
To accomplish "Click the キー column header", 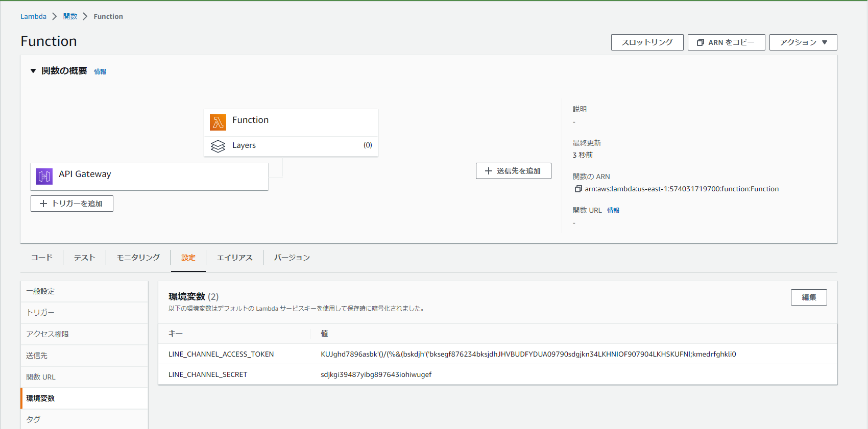I will pos(176,334).
